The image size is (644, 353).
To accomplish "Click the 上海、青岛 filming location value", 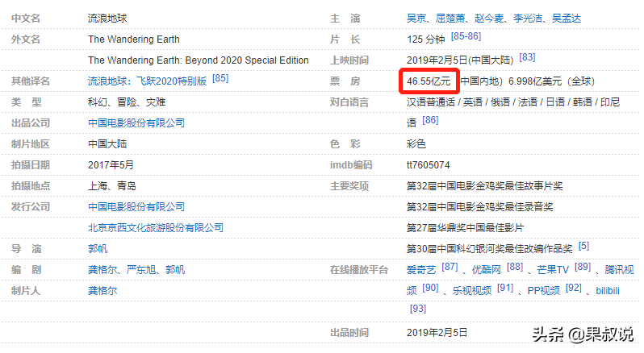I will coord(112,186).
